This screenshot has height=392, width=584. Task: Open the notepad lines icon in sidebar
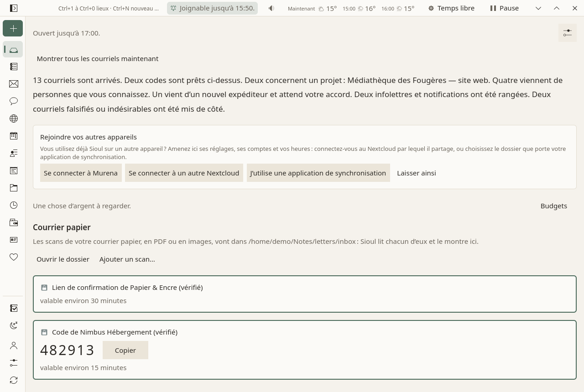14,170
